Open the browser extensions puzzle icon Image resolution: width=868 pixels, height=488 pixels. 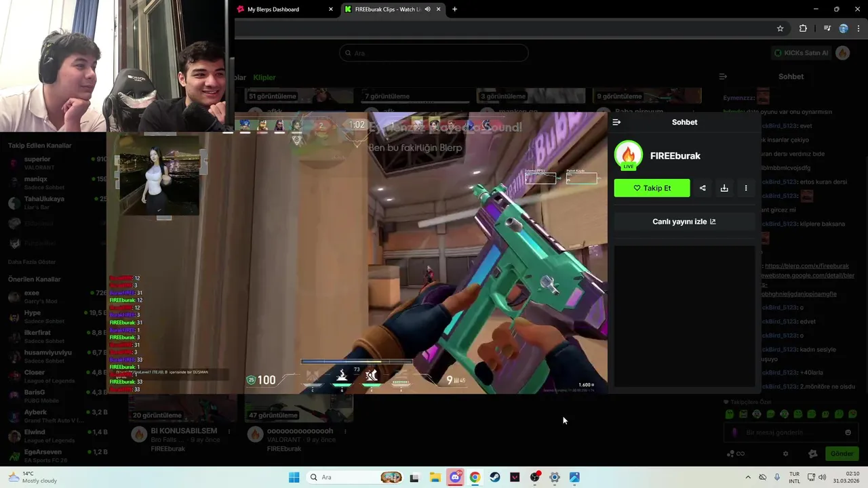click(x=803, y=28)
